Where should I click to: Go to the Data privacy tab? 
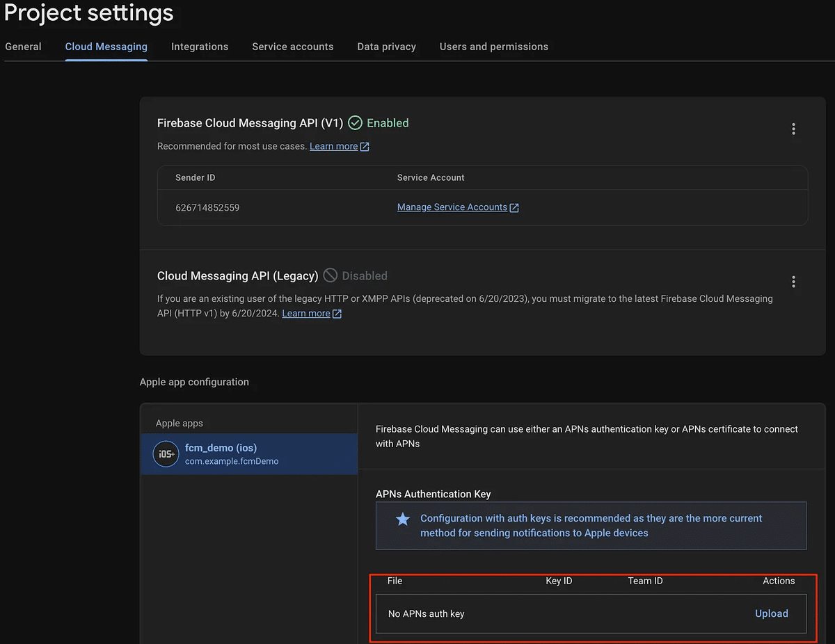[387, 47]
